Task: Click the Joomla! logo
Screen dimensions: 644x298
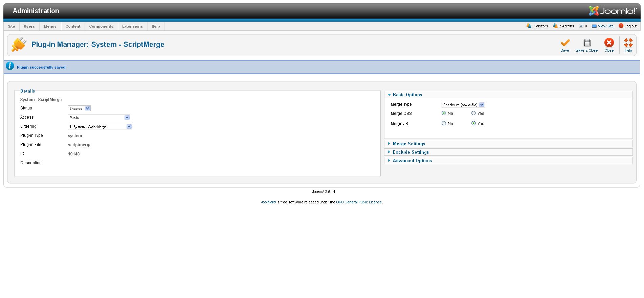Action: click(613, 11)
